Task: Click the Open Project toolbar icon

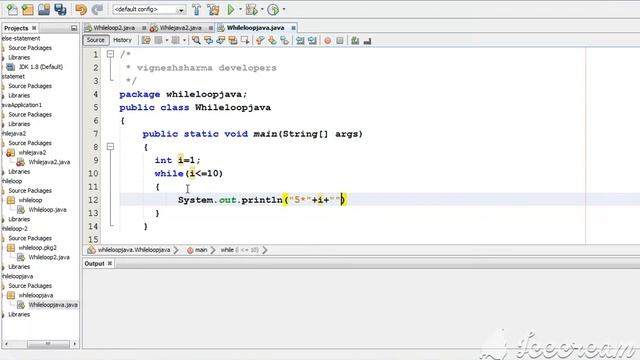Action: coord(44,9)
